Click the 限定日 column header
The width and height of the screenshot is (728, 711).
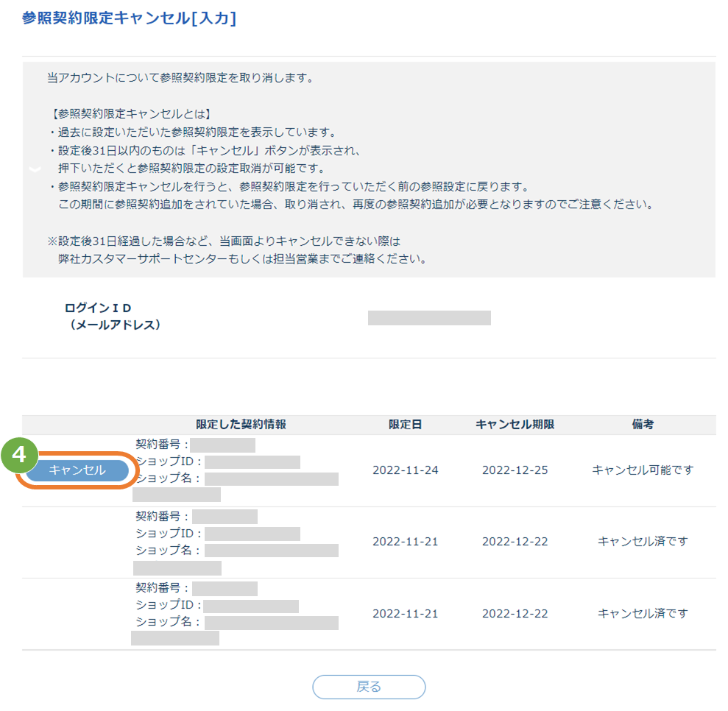point(406,424)
